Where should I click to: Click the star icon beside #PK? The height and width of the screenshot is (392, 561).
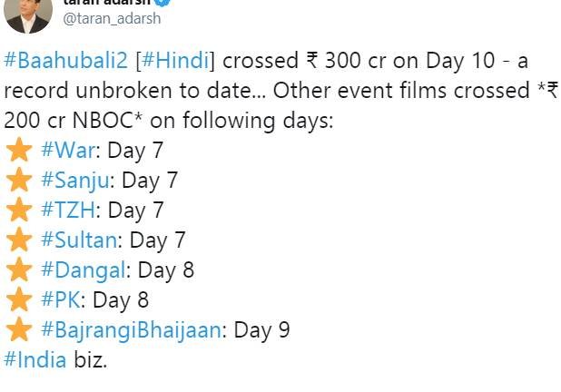19,299
